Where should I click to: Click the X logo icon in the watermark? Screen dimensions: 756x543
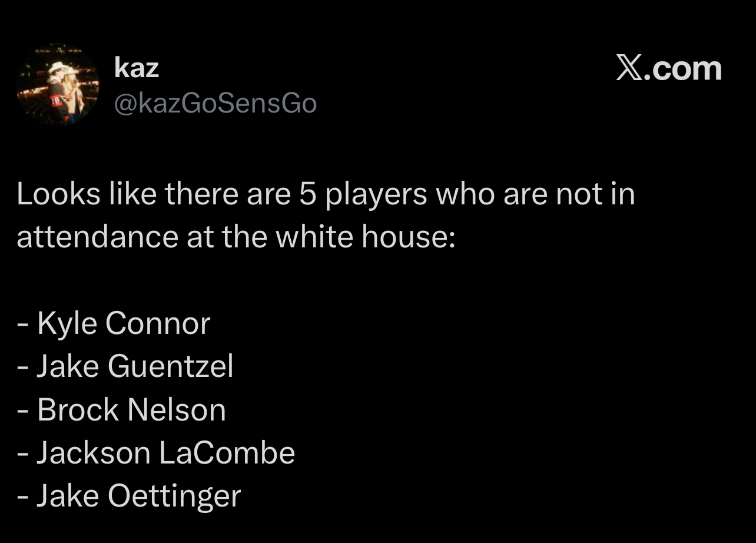(x=629, y=69)
